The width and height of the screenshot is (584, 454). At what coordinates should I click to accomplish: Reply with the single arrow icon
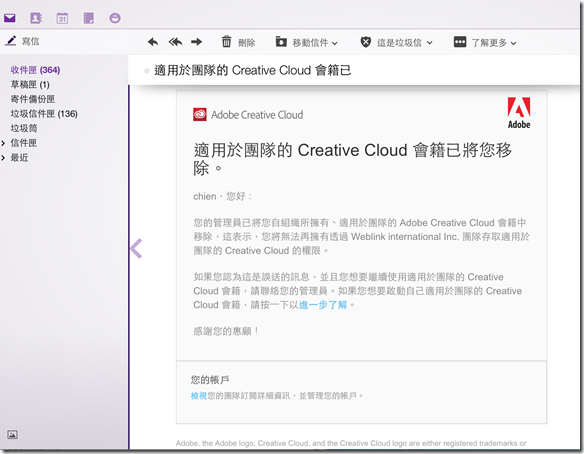point(153,42)
